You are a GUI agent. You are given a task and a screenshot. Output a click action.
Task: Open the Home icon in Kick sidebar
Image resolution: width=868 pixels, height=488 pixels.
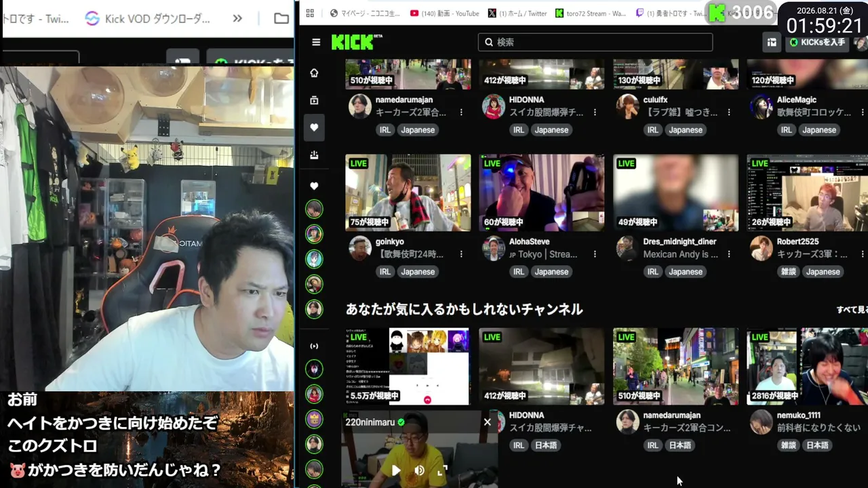pos(314,73)
